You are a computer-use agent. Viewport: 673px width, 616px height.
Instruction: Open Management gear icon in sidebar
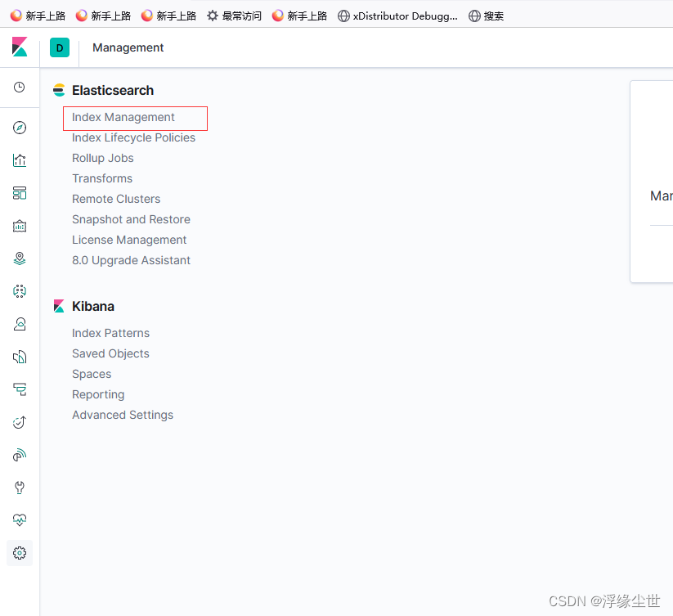(20, 553)
